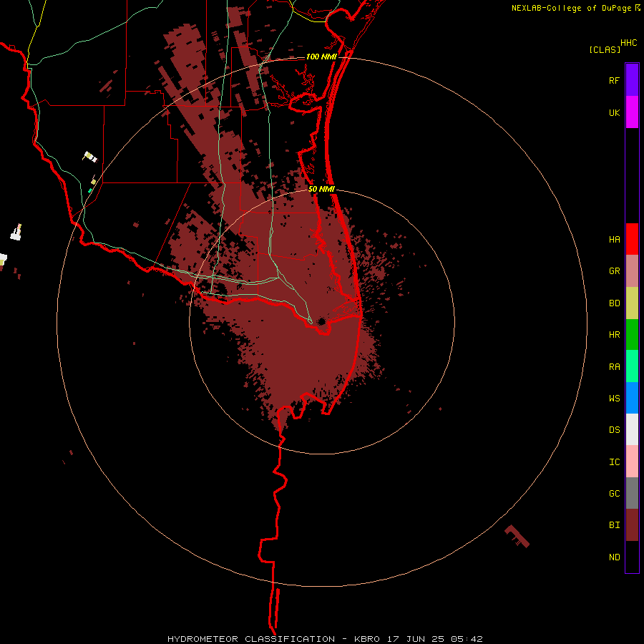Click the HYDROMETEOR CLASSIFICATION title text
This screenshot has height=644, width=644.
(x=251, y=639)
